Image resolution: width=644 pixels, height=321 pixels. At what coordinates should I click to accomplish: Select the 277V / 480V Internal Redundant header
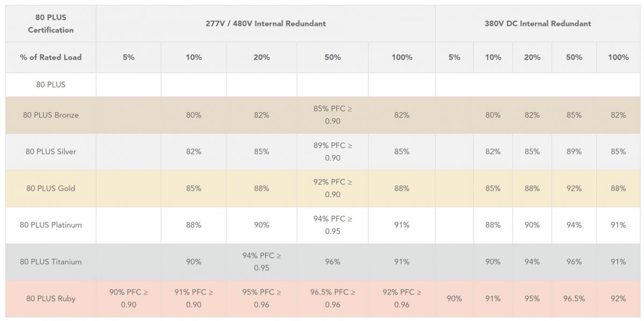[x=266, y=24]
